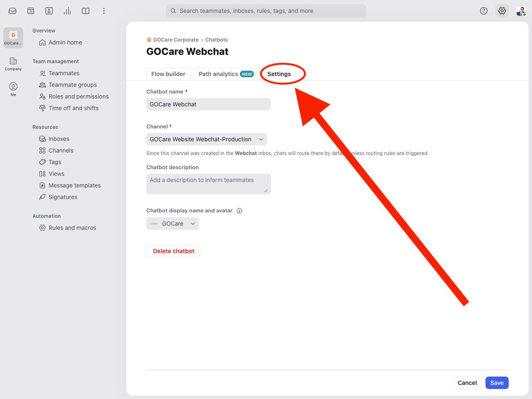Click the Inboxes tray icon

click(x=42, y=139)
